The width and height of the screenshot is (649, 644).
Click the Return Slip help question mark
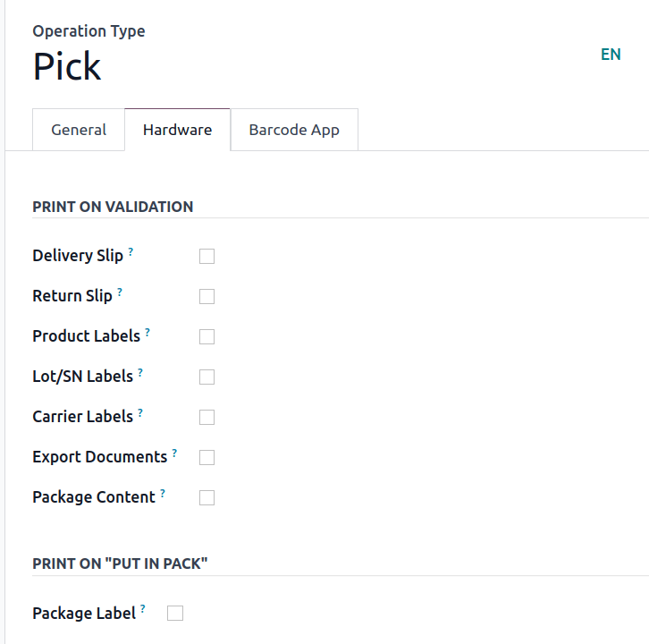[x=120, y=292]
